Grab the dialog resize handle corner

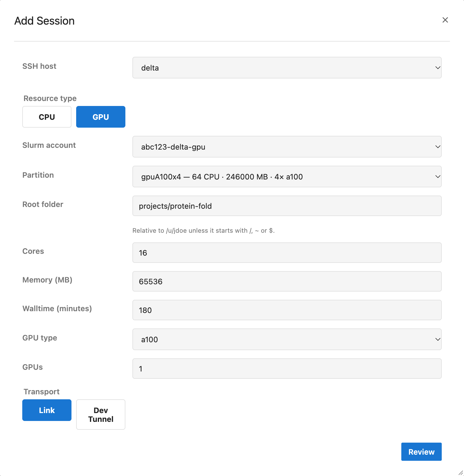tap(460, 472)
